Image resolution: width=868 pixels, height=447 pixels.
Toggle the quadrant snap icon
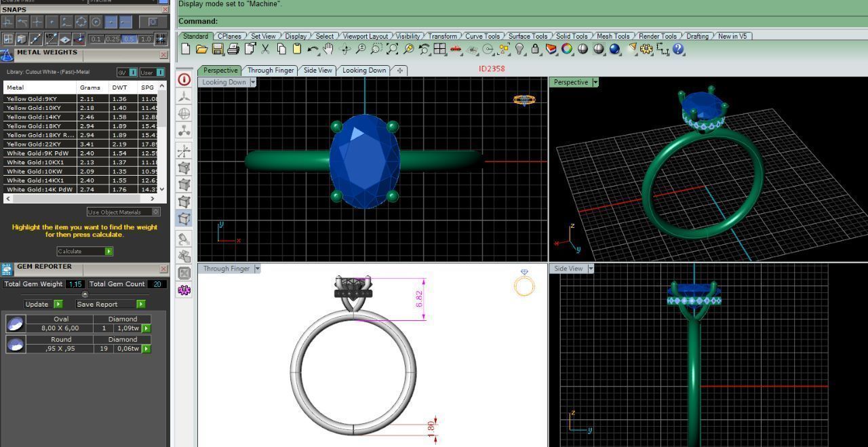[81, 22]
